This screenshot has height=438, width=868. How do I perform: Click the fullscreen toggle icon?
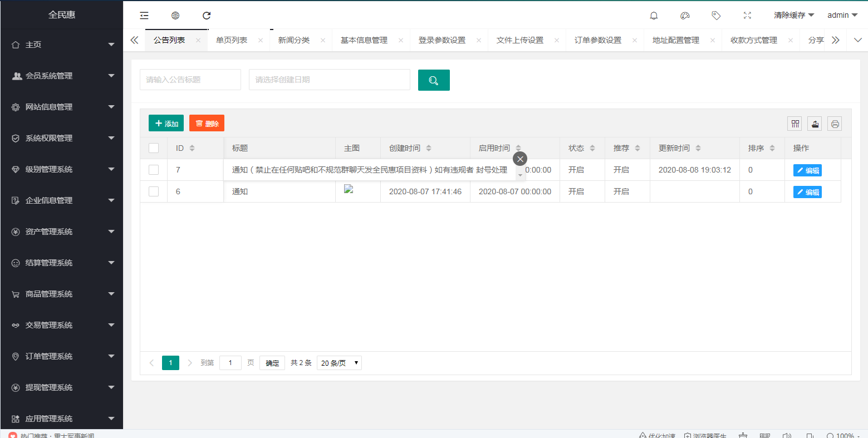pos(747,16)
